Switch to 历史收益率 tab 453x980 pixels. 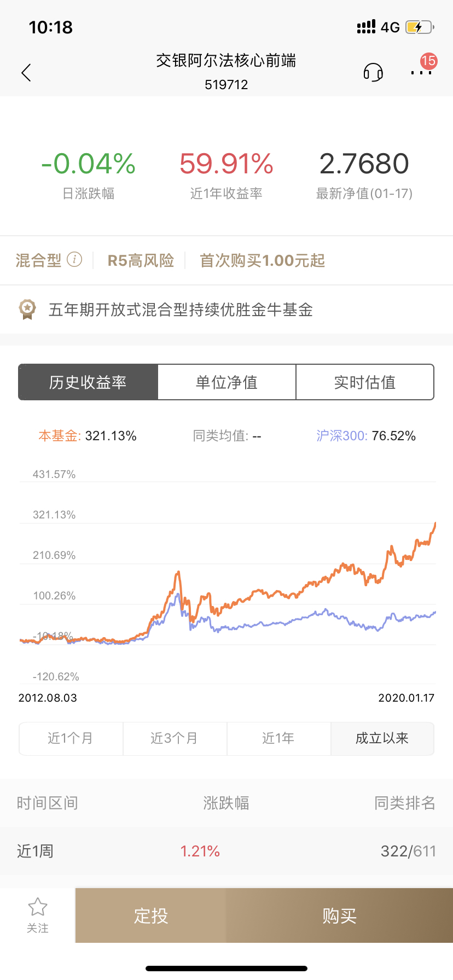pos(88,382)
